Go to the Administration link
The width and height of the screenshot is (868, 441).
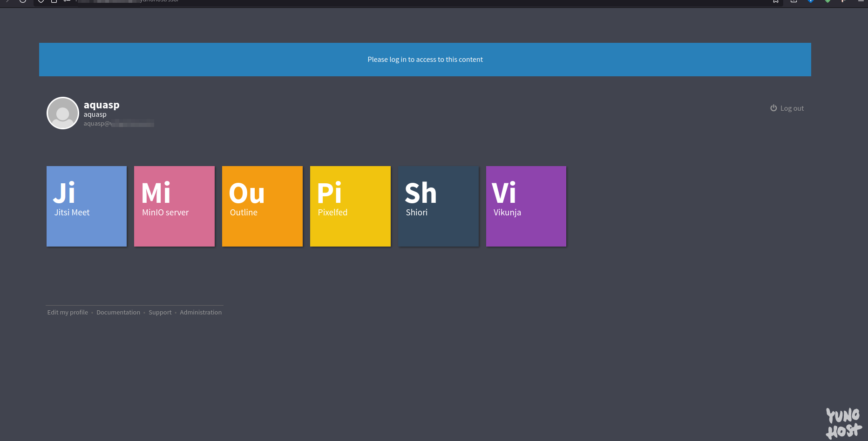(x=201, y=312)
